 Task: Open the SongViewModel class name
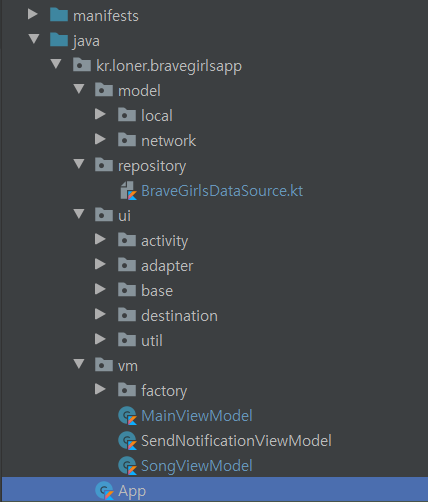tap(197, 466)
